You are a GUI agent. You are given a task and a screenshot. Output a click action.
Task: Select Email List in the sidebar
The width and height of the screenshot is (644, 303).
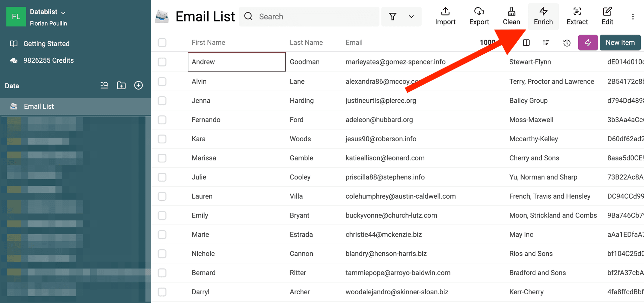(39, 106)
